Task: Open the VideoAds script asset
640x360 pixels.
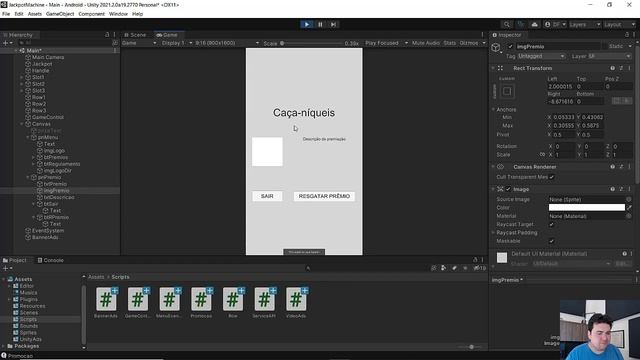Action: point(296,302)
